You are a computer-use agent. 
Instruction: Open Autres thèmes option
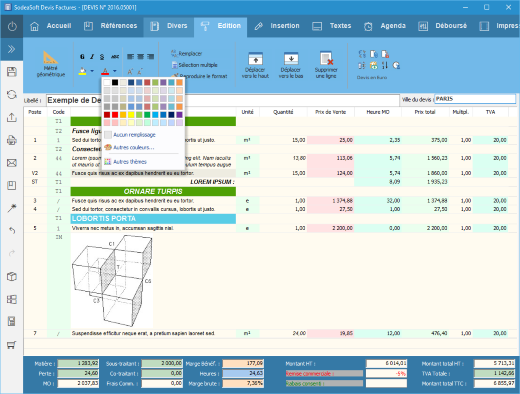[x=126, y=162]
